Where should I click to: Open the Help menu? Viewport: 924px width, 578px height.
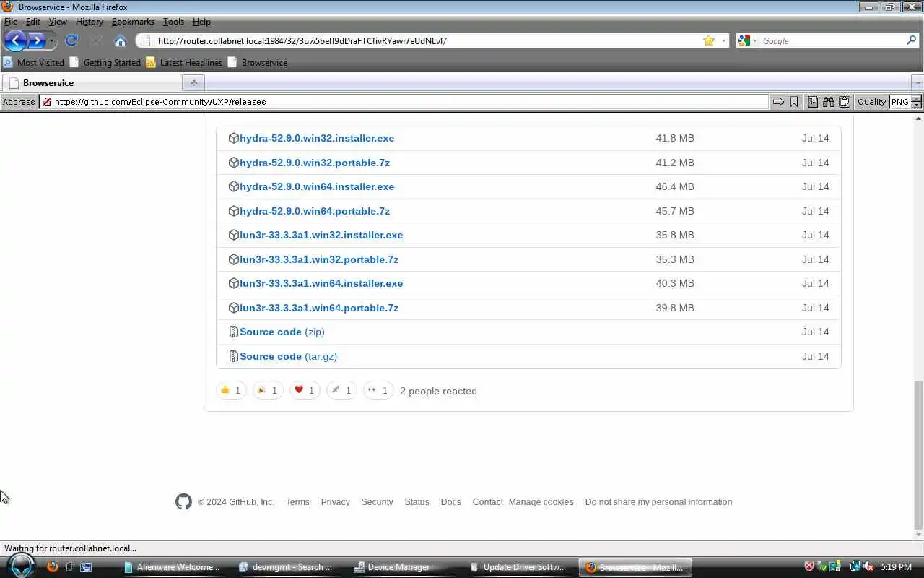[x=201, y=22]
